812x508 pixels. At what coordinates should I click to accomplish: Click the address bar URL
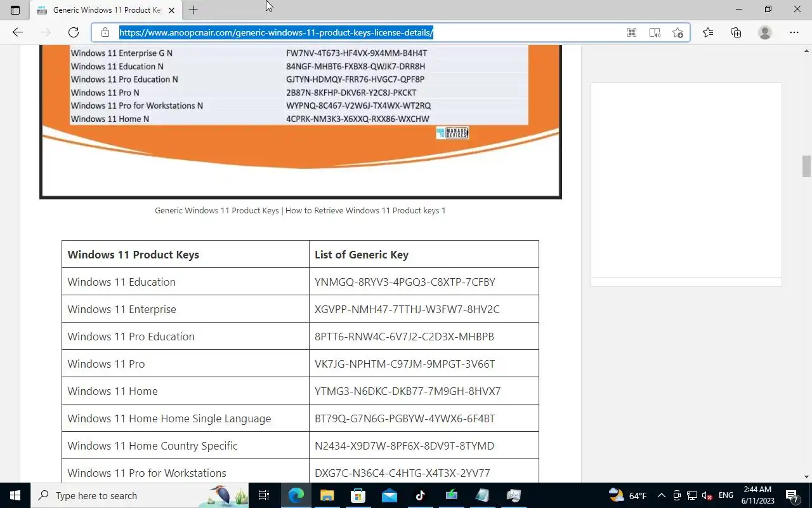point(277,32)
